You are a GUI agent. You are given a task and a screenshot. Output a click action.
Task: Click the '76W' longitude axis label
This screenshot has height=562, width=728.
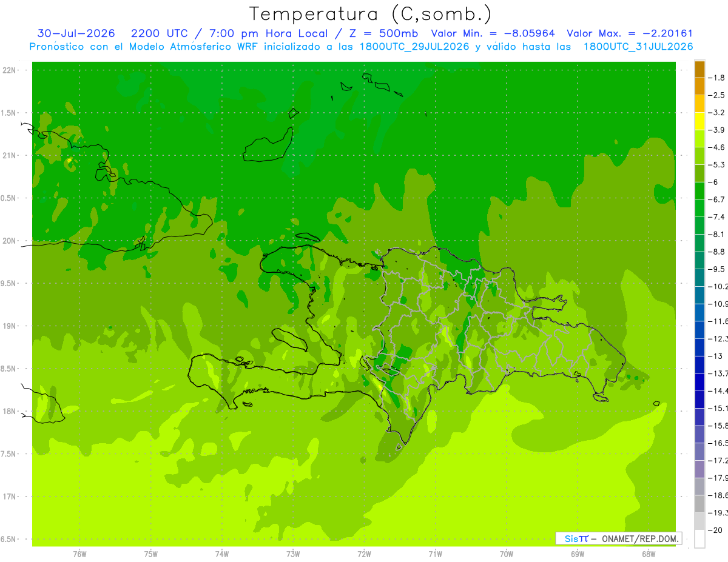[79, 554]
